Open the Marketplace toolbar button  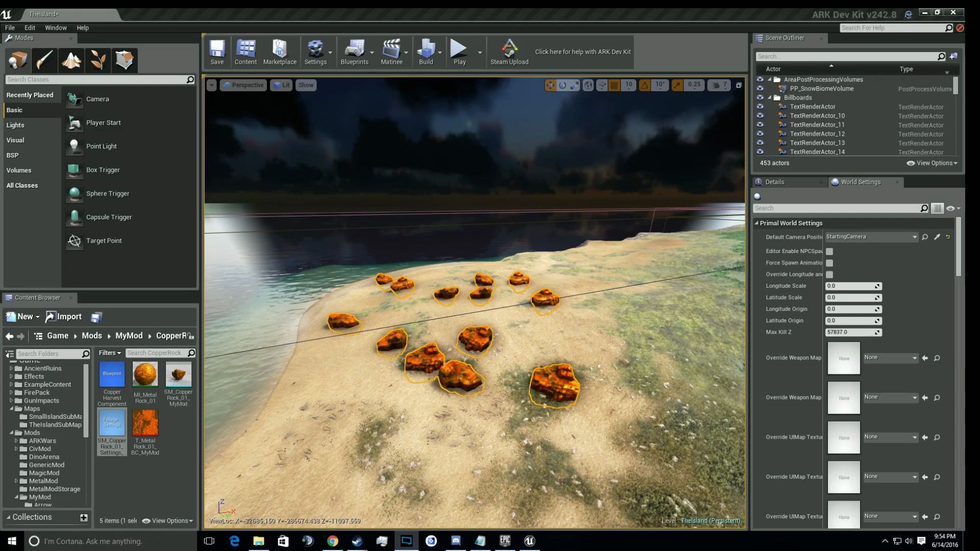tap(280, 52)
